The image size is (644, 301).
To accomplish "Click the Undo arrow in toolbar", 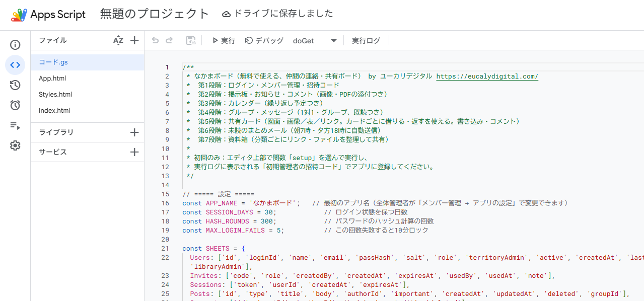I will pyautogui.click(x=155, y=41).
